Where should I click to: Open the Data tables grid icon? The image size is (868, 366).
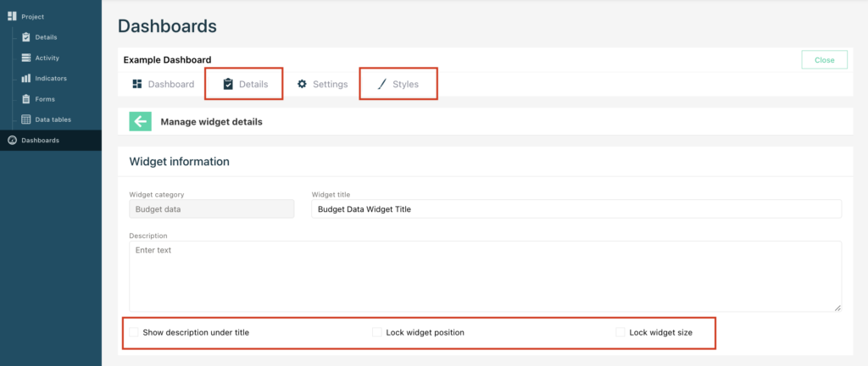coord(26,119)
